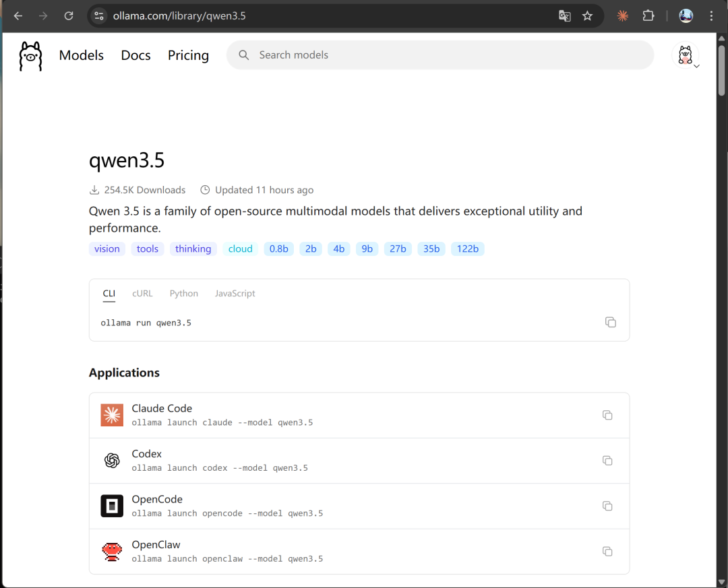Select the 4b size tag
This screenshot has height=588, width=728.
pos(339,249)
